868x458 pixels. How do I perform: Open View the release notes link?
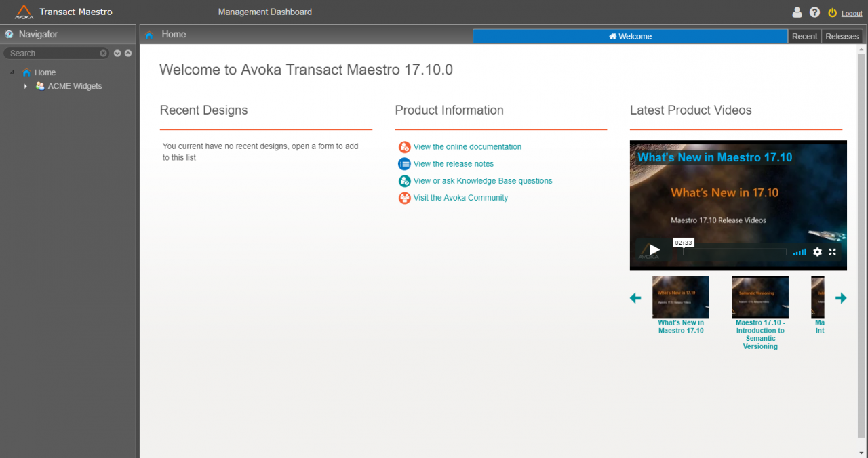tap(454, 164)
